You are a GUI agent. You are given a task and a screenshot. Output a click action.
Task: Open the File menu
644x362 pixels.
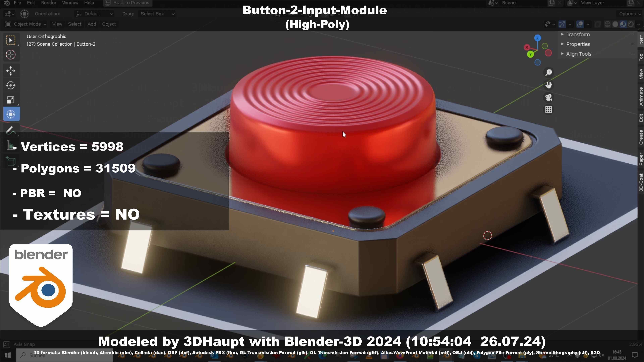[x=17, y=3]
